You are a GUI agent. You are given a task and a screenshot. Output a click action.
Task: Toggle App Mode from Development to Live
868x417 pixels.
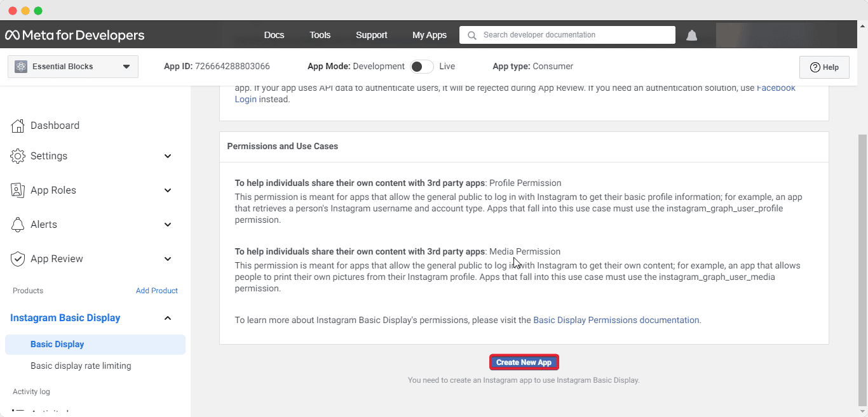[x=422, y=67]
